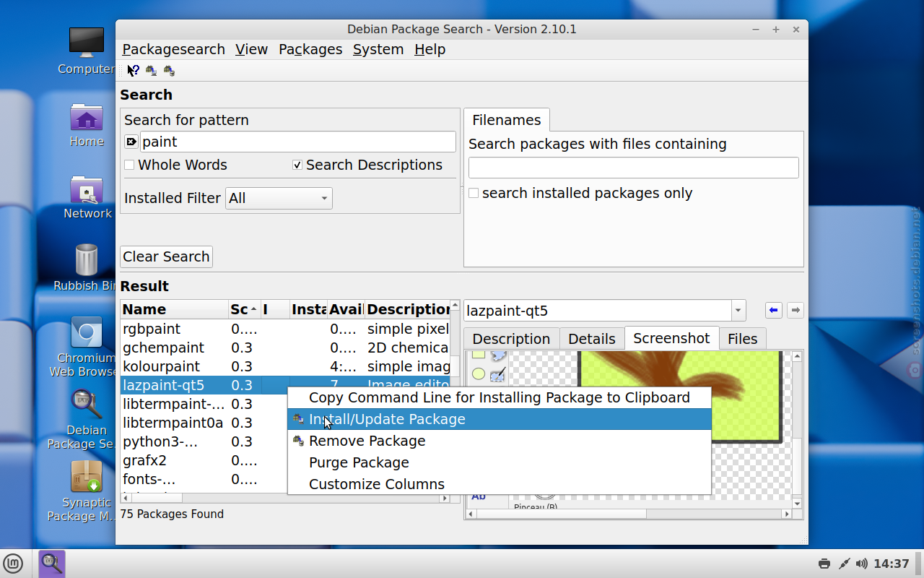
Task: Click the 14:37 clock in the panel
Action: (x=891, y=564)
